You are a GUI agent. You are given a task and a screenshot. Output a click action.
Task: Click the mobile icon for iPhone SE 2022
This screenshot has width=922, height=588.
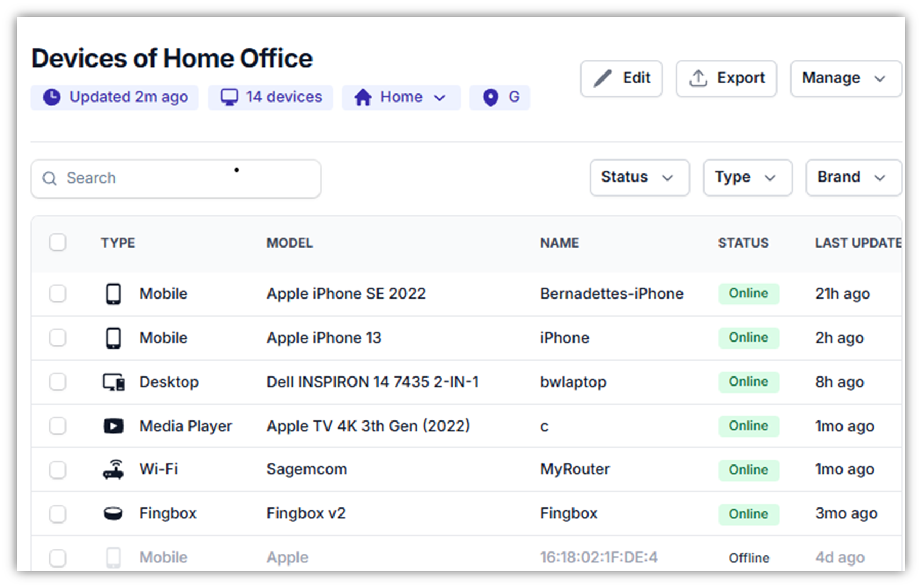pyautogui.click(x=113, y=294)
